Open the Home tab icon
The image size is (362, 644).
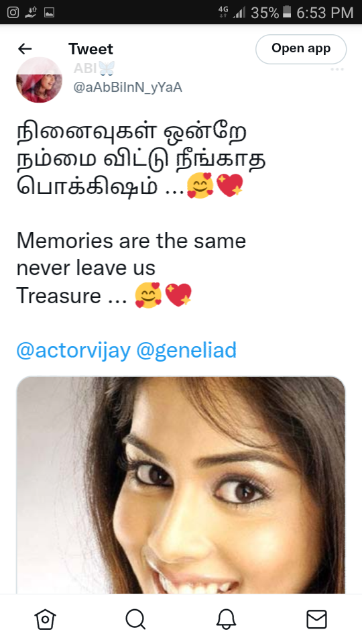coord(45,619)
